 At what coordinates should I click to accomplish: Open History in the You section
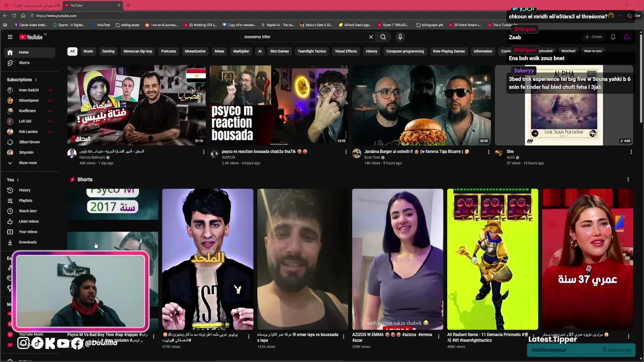(30, 190)
